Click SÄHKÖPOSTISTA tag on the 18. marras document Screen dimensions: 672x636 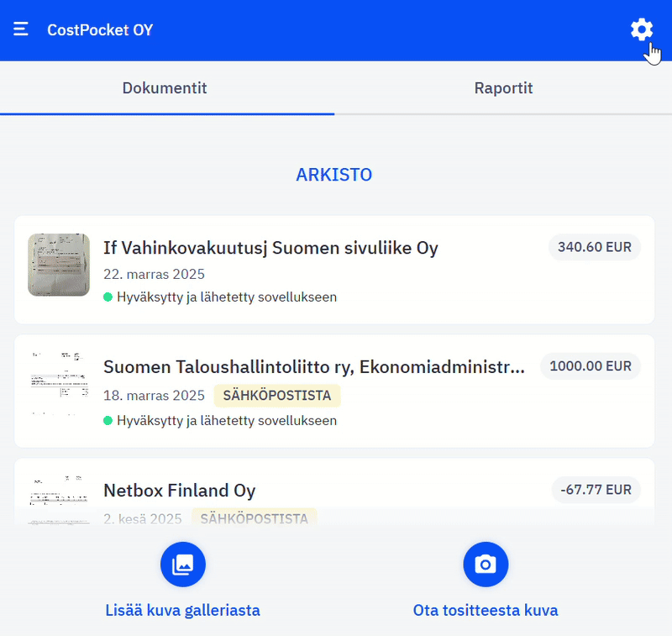[x=277, y=396]
